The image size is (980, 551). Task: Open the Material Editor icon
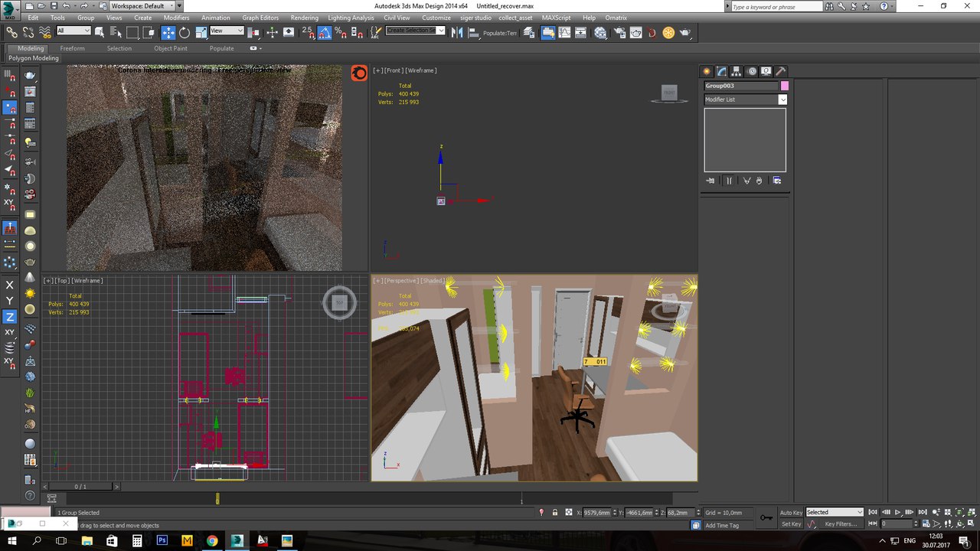point(600,32)
